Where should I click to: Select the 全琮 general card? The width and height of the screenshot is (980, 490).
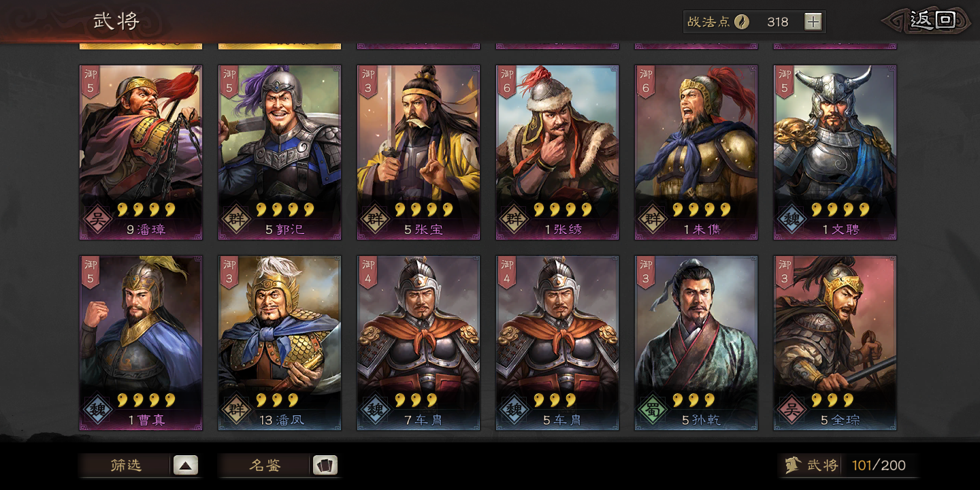click(835, 343)
